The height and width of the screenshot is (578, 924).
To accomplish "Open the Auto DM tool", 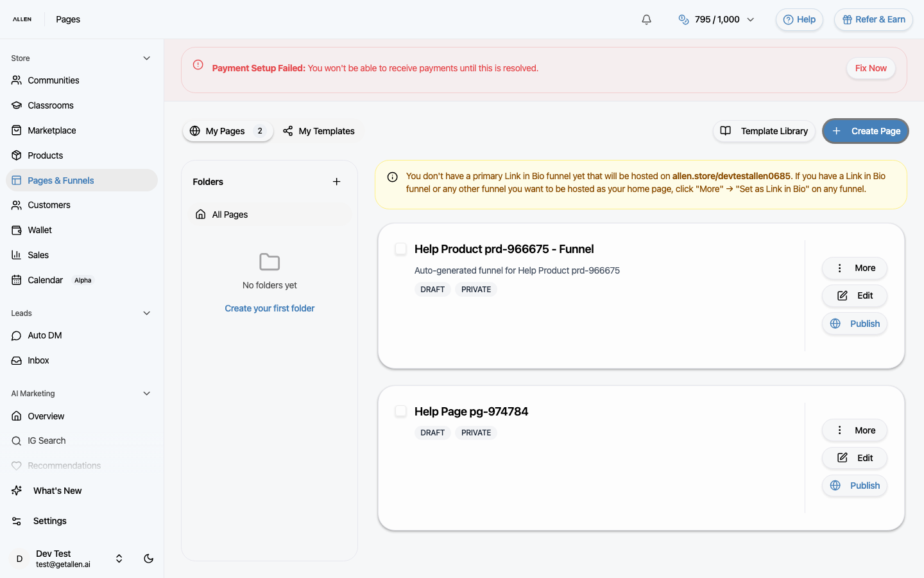I will (x=44, y=335).
